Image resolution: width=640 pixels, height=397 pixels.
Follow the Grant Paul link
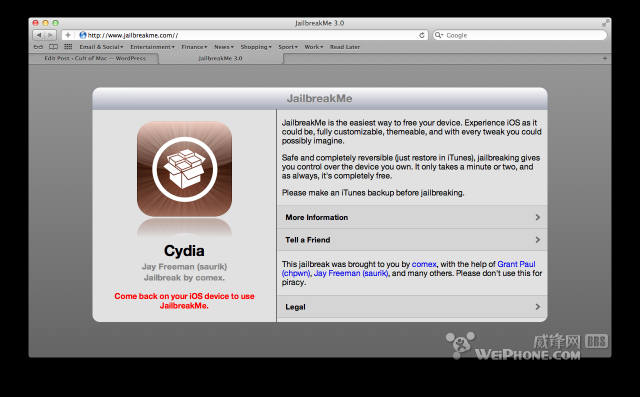516,264
